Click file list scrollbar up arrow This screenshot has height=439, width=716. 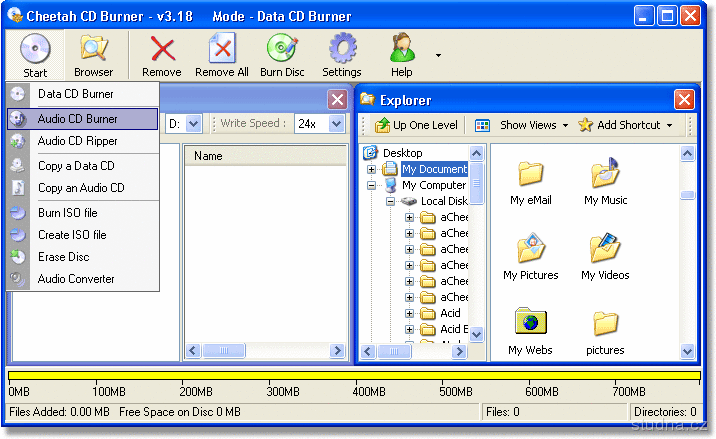[687, 153]
